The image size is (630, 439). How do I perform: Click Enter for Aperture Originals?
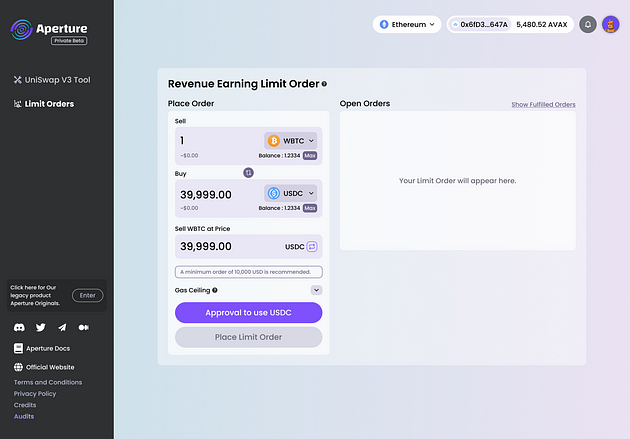pos(88,296)
